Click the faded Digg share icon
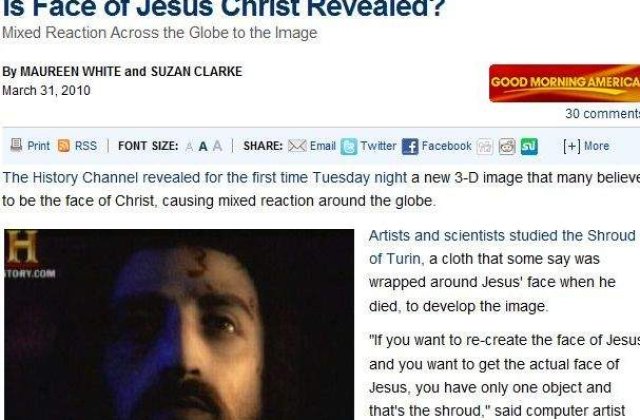The width and height of the screenshot is (640, 420). pyautogui.click(x=484, y=146)
